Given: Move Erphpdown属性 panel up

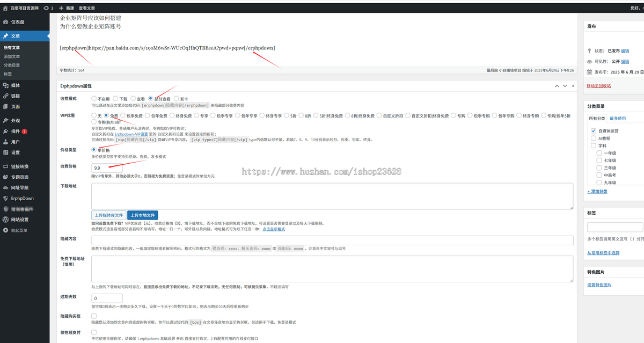Looking at the screenshot, I should (x=557, y=86).
